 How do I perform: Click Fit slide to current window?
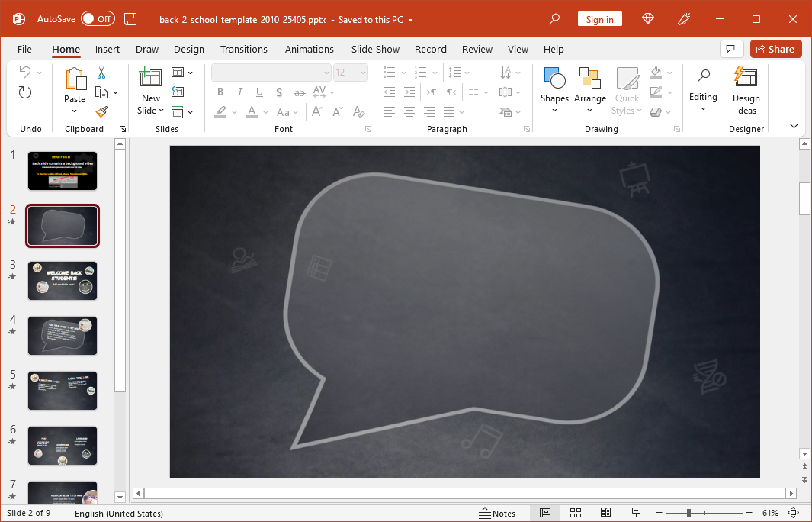(793, 513)
